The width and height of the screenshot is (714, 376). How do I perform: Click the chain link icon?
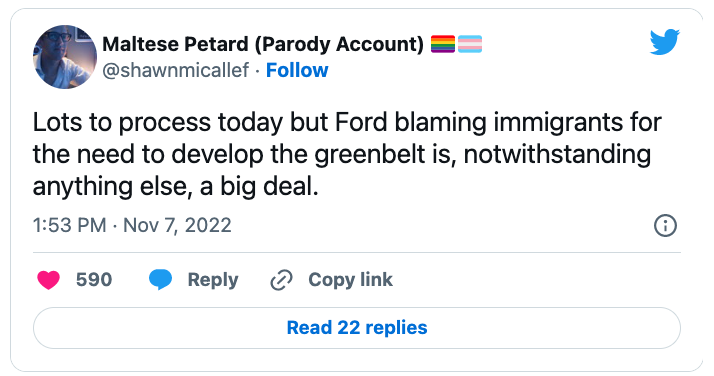click(281, 280)
